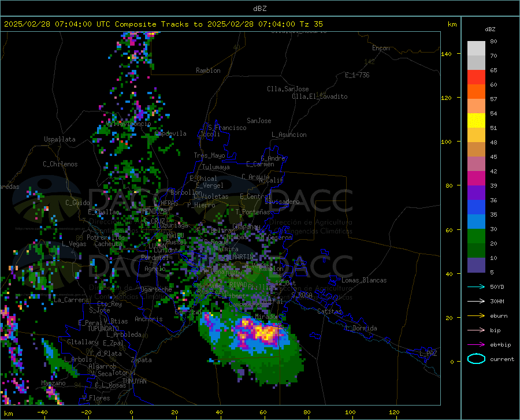Screen dimensions: 520x420
Task: Click the Villavicencio map label
Action: click(x=128, y=124)
